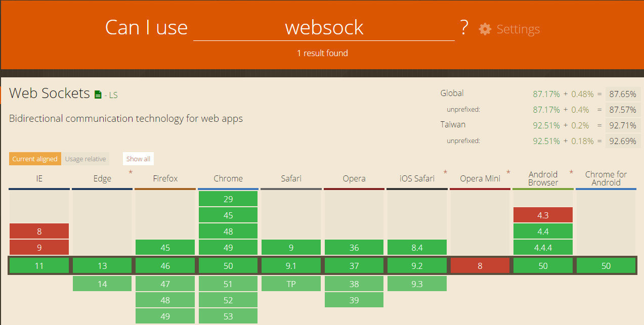The height and width of the screenshot is (325, 644).
Task: Select the Firefox 49 cell
Action: point(165,316)
